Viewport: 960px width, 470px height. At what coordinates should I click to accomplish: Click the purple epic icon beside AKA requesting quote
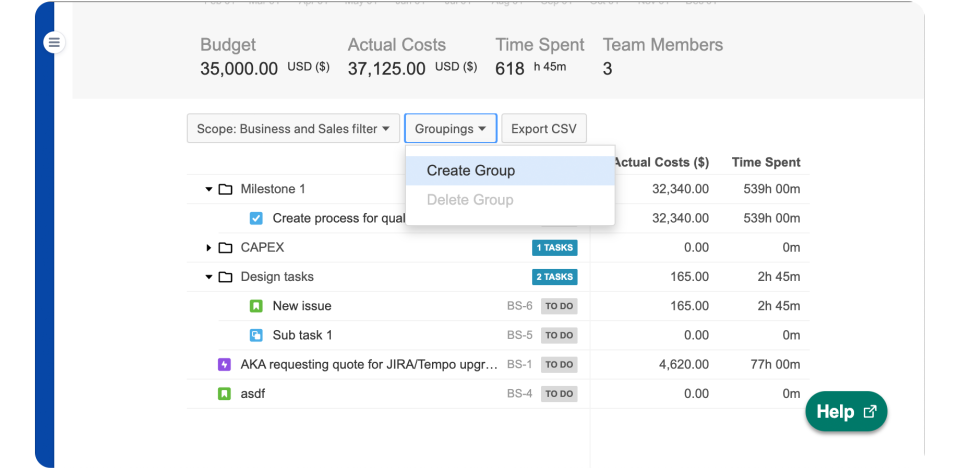tap(224, 365)
